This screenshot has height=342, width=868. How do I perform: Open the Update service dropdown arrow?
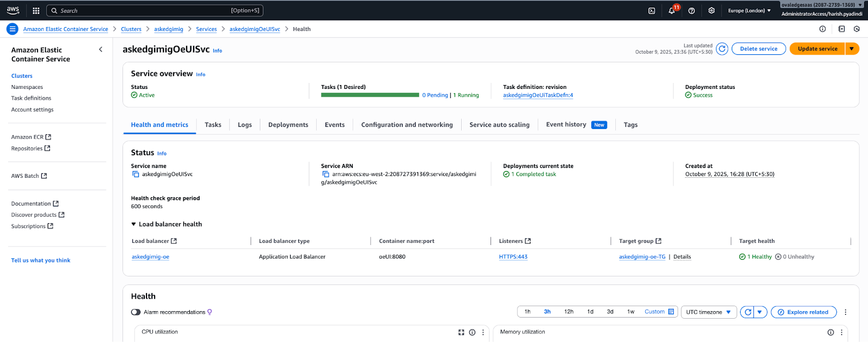click(x=852, y=49)
